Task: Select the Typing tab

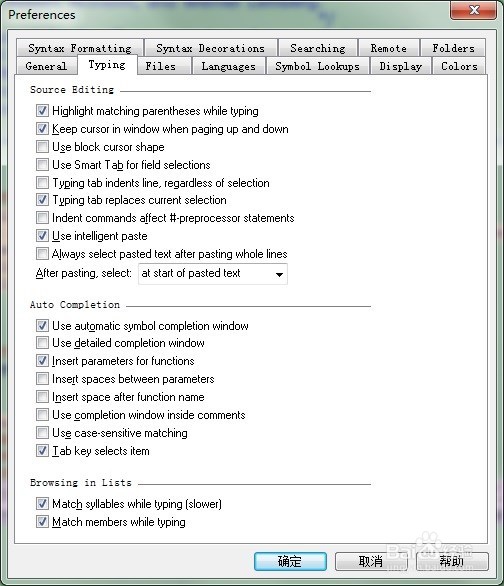Action: (107, 65)
